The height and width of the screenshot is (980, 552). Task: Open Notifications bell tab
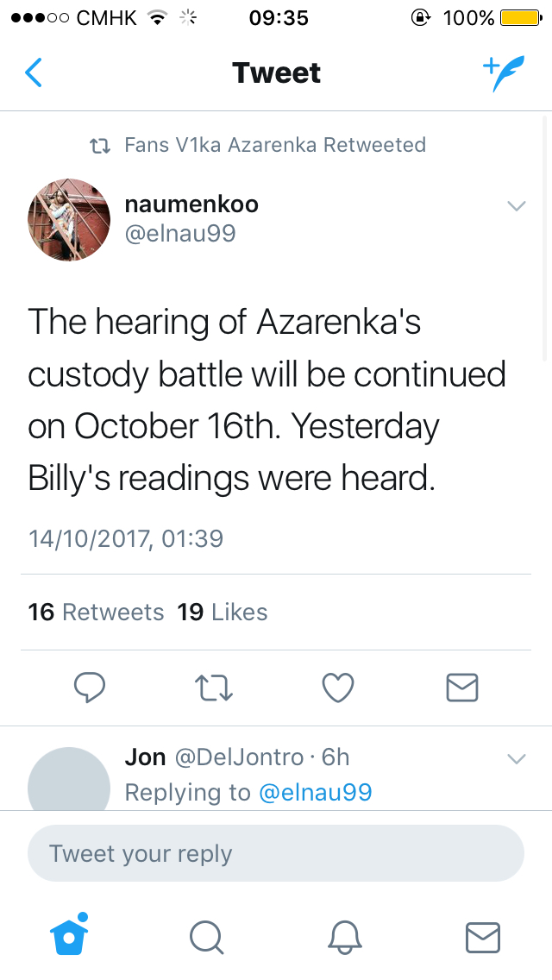click(x=344, y=937)
